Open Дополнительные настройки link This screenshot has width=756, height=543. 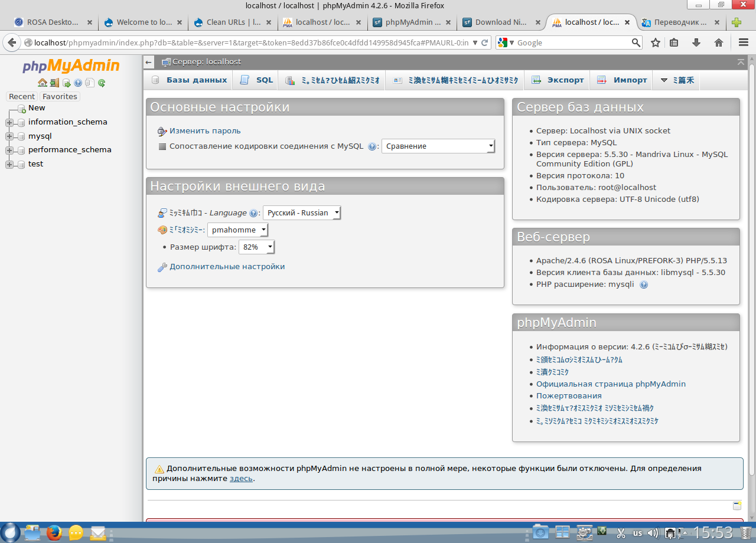click(x=227, y=267)
